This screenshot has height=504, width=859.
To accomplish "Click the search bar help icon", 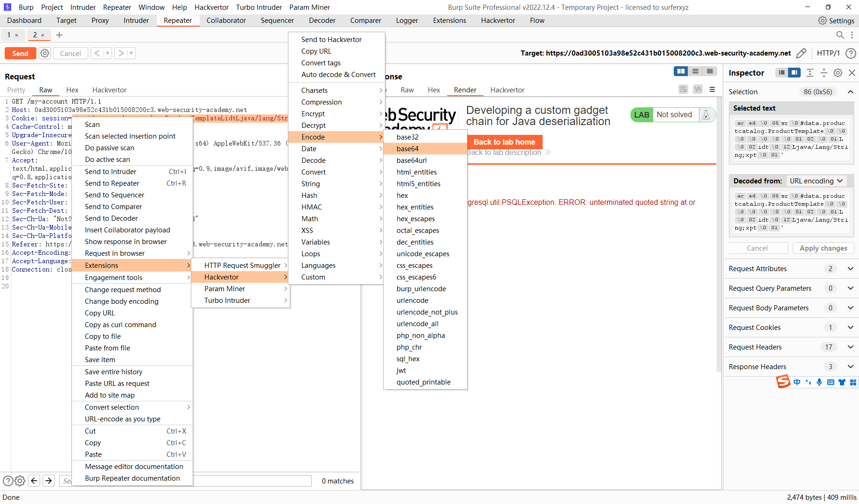I will [7, 481].
